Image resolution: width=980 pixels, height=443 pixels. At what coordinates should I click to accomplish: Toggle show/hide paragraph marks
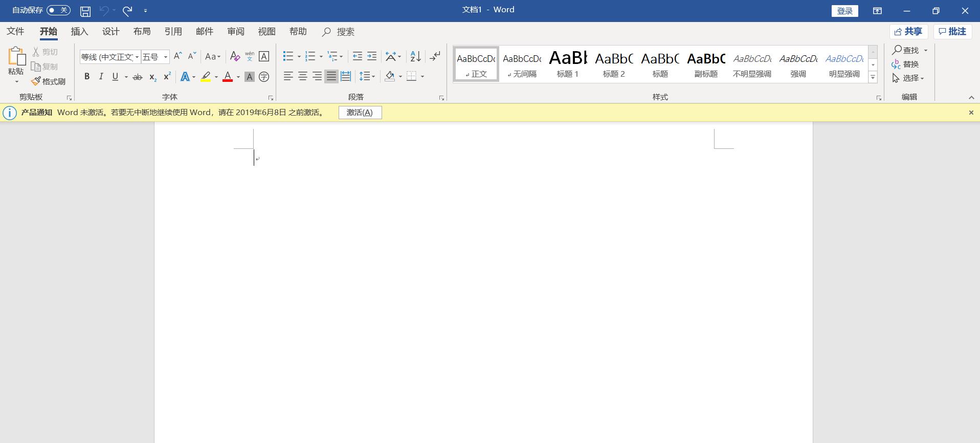pyautogui.click(x=435, y=56)
